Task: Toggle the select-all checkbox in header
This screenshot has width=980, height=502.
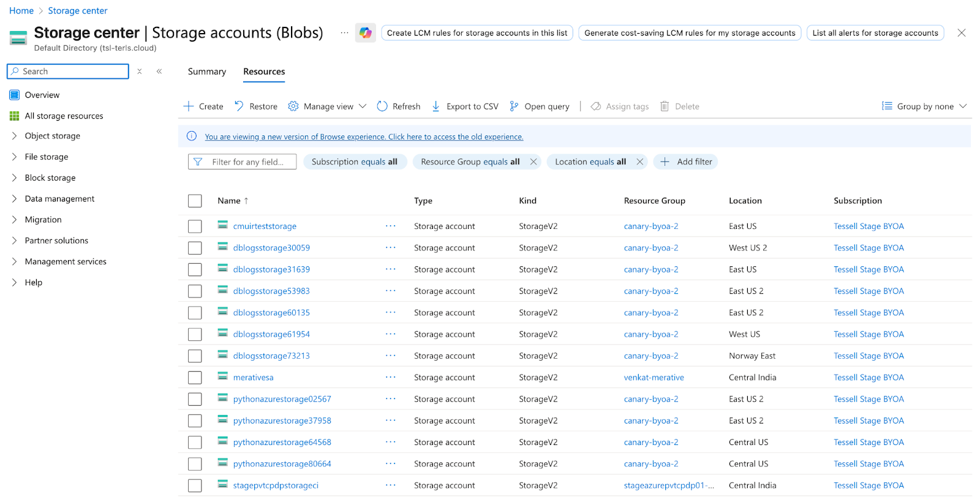Action: (195, 201)
